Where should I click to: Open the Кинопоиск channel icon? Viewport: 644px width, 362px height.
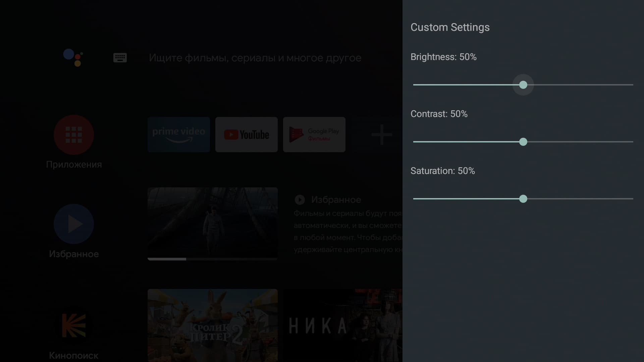tap(74, 325)
